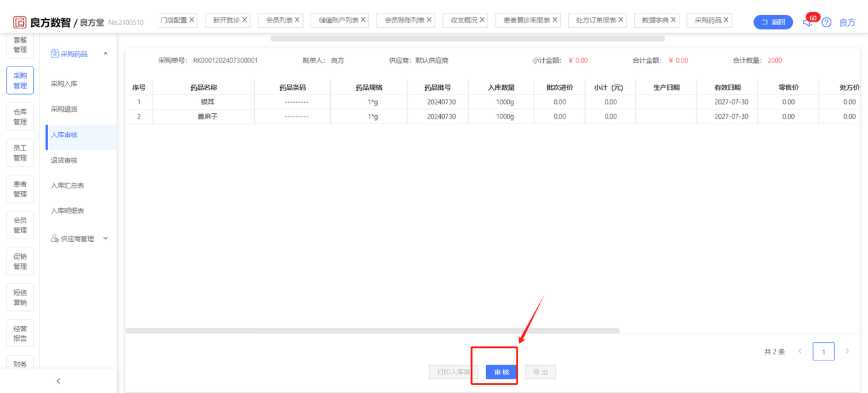This screenshot has width=868, height=393.
Task: Go to 员工管理 in the sidebar
Action: (20, 153)
